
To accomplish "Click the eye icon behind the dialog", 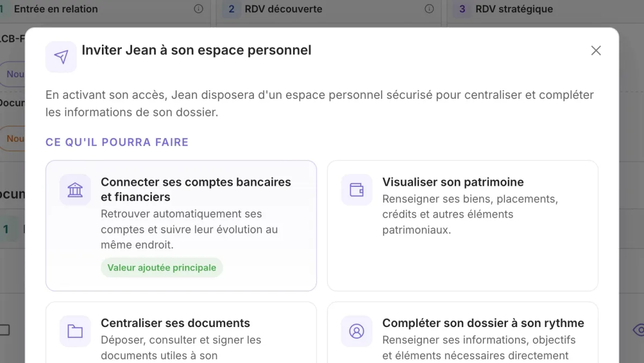I will 639,330.
